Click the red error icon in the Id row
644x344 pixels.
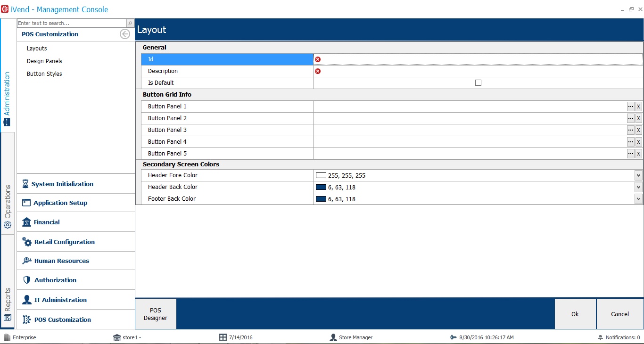pos(318,59)
